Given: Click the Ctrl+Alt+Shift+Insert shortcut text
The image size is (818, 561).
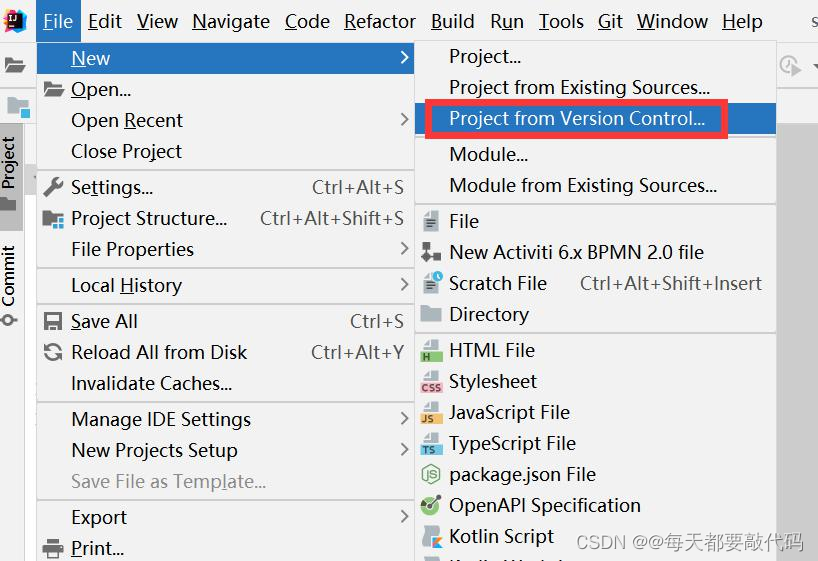Looking at the screenshot, I should pyautogui.click(x=671, y=283).
